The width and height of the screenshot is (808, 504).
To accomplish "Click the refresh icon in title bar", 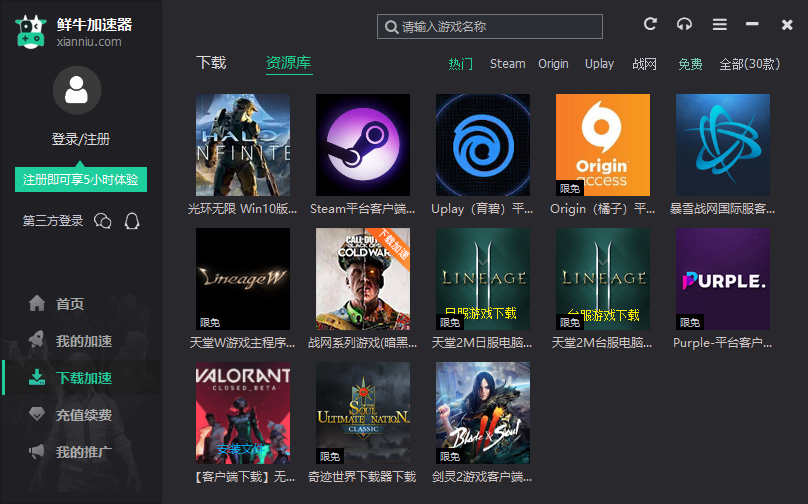I will tap(650, 24).
